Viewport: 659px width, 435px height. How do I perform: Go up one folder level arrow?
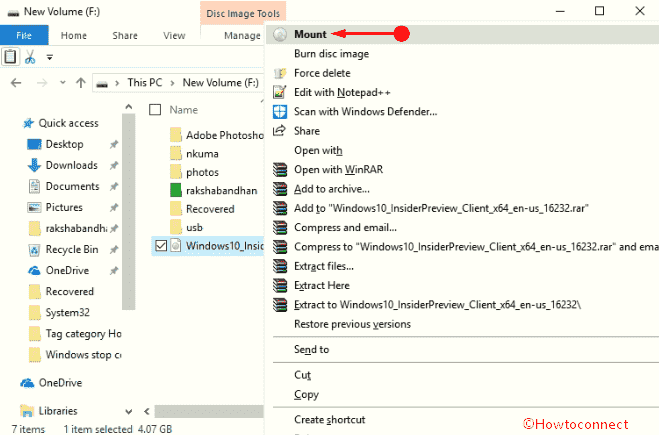pyautogui.click(x=81, y=83)
